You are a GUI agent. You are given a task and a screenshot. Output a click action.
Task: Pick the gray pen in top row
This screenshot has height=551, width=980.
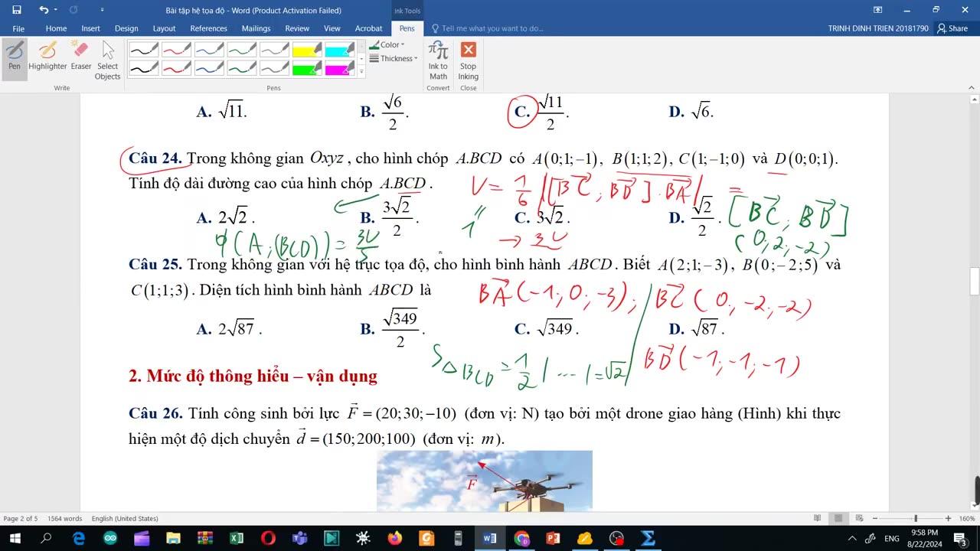274,50
